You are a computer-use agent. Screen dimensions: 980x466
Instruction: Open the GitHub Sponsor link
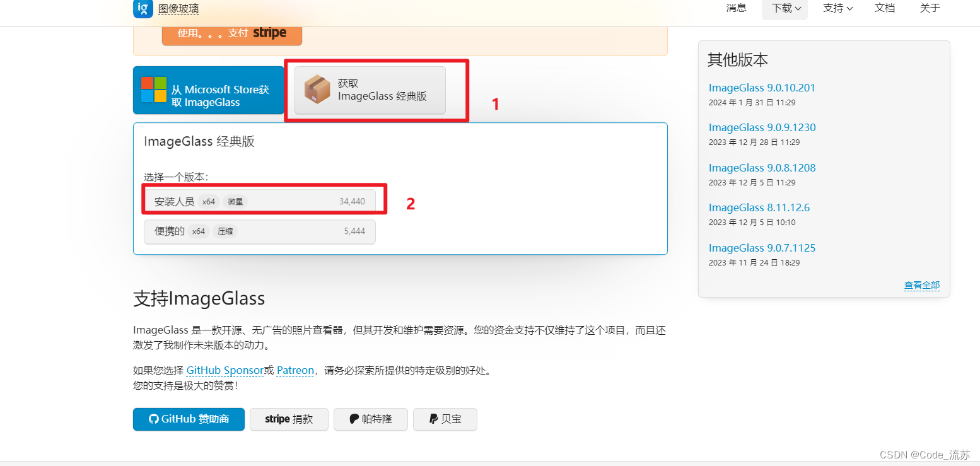225,370
